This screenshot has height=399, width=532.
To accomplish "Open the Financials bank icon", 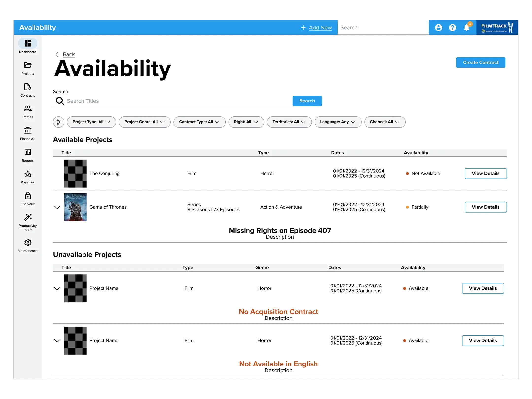I will (28, 130).
